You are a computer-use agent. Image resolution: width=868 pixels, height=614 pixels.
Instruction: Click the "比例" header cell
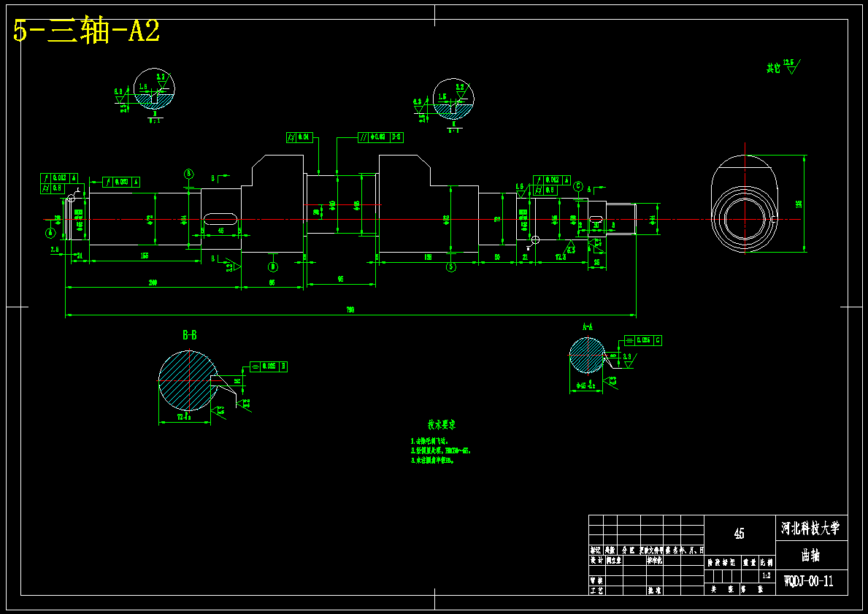coord(766,562)
